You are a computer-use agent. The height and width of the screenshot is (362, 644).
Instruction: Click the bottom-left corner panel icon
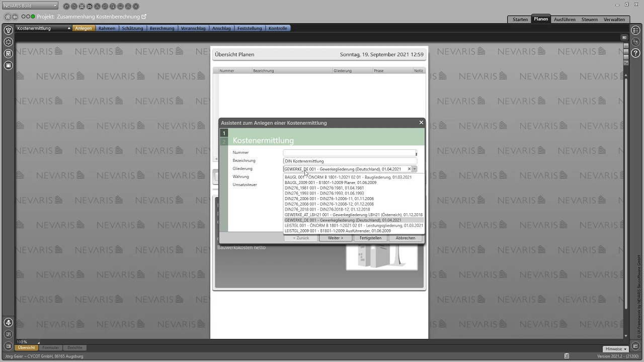8,346
